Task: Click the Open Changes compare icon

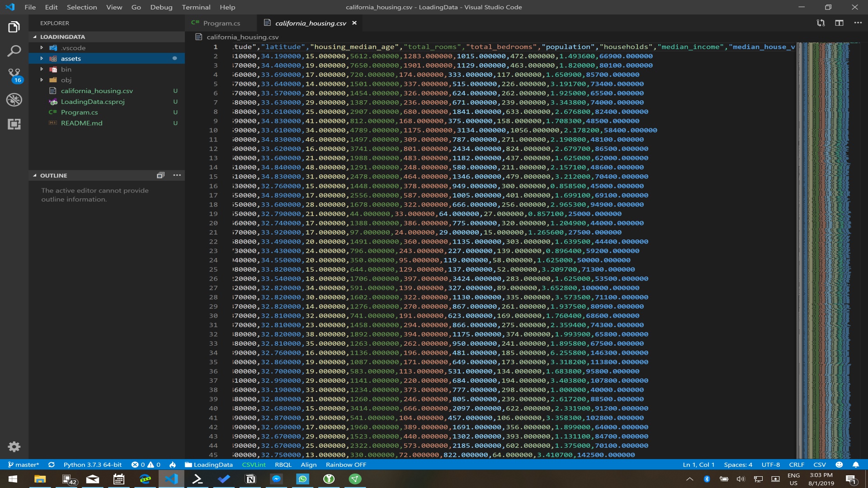Action: pos(821,23)
